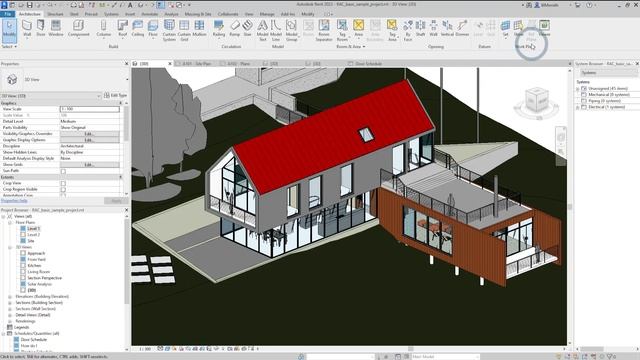Select the Room Separator tool

point(324,31)
